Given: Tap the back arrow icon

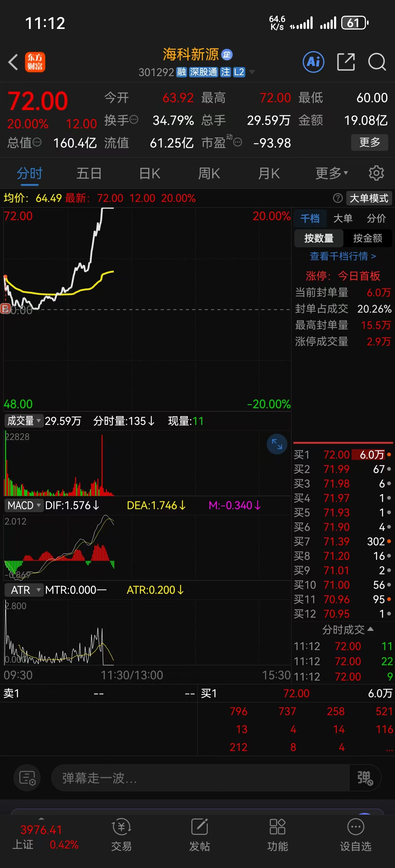Looking at the screenshot, I should [x=13, y=62].
